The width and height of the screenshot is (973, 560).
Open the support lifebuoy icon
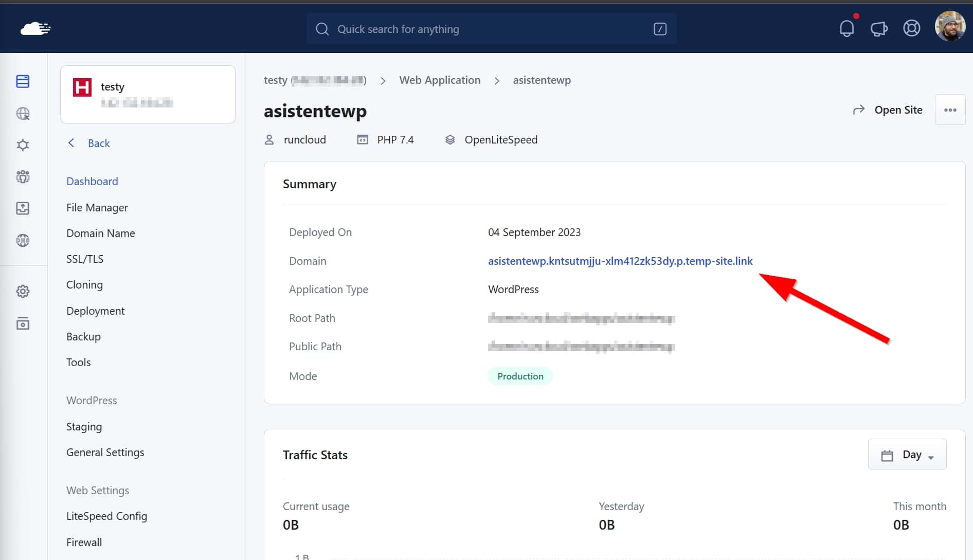tap(911, 28)
